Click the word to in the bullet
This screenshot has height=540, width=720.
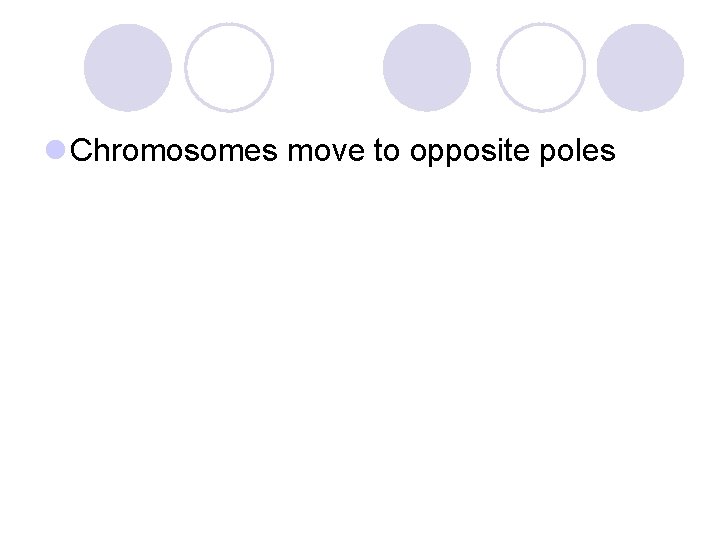[x=387, y=150]
